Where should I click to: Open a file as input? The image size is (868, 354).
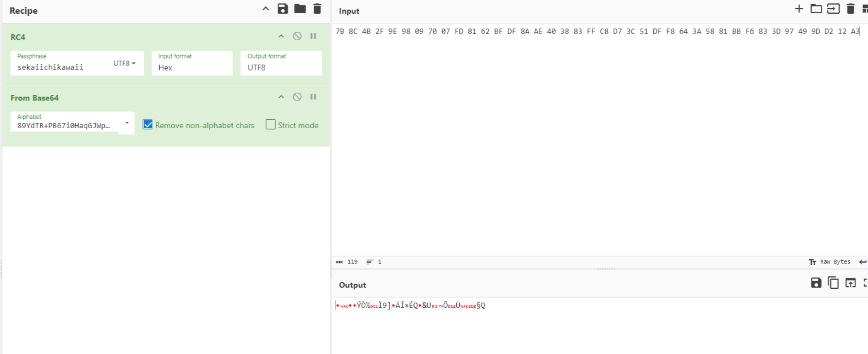[x=833, y=9]
